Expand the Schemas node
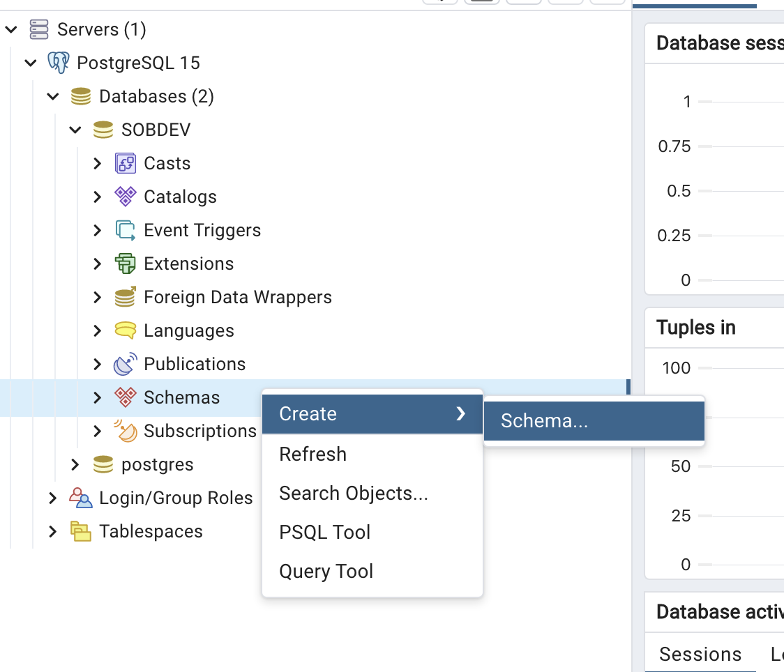Image resolution: width=784 pixels, height=672 pixels. click(98, 398)
